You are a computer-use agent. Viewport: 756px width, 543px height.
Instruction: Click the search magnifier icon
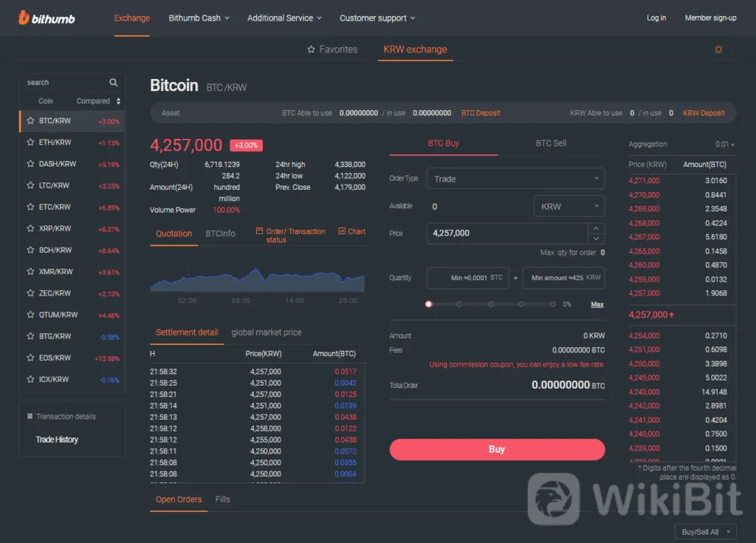point(114,83)
